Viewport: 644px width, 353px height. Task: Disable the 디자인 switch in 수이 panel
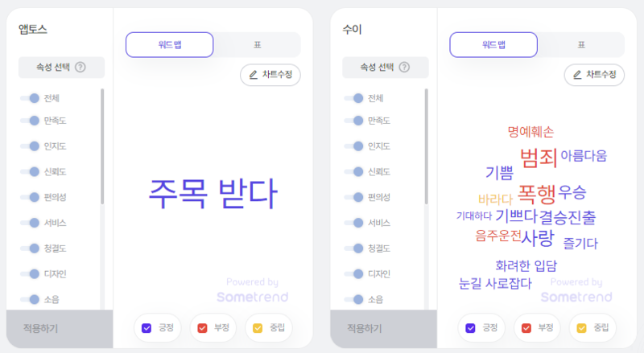pyautogui.click(x=354, y=273)
